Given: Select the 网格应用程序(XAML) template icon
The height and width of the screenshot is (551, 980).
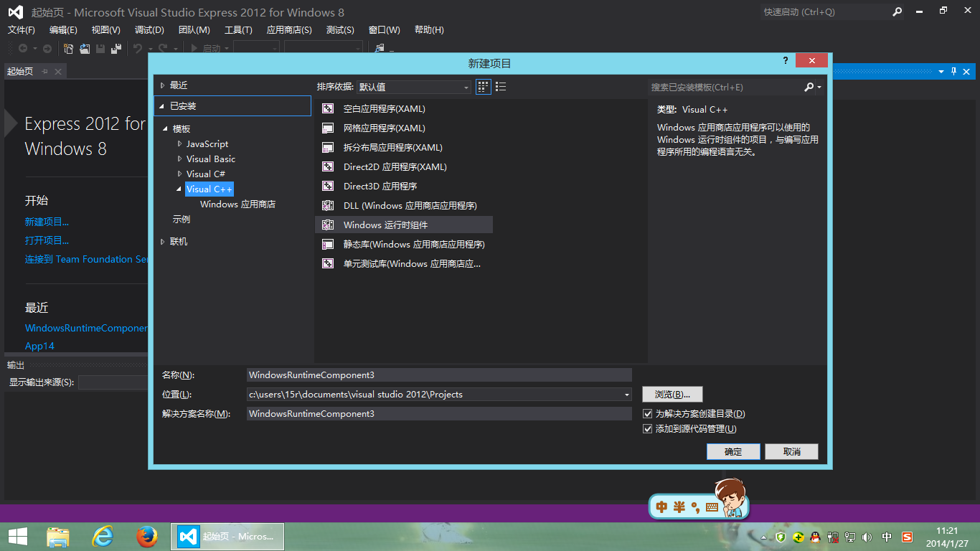Looking at the screenshot, I should [x=328, y=128].
